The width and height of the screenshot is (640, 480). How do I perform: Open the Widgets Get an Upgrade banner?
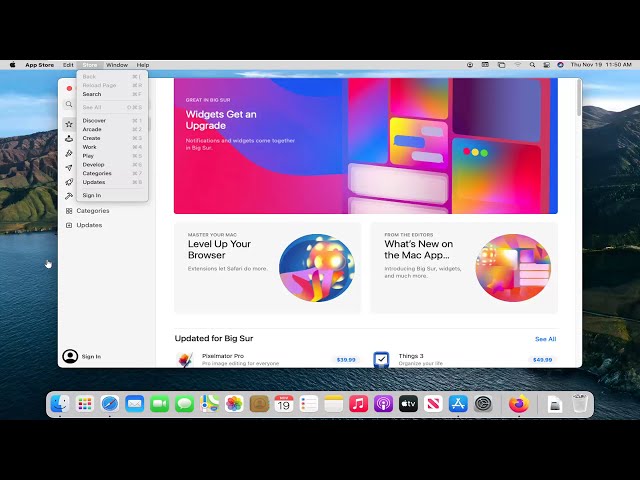[x=366, y=146]
